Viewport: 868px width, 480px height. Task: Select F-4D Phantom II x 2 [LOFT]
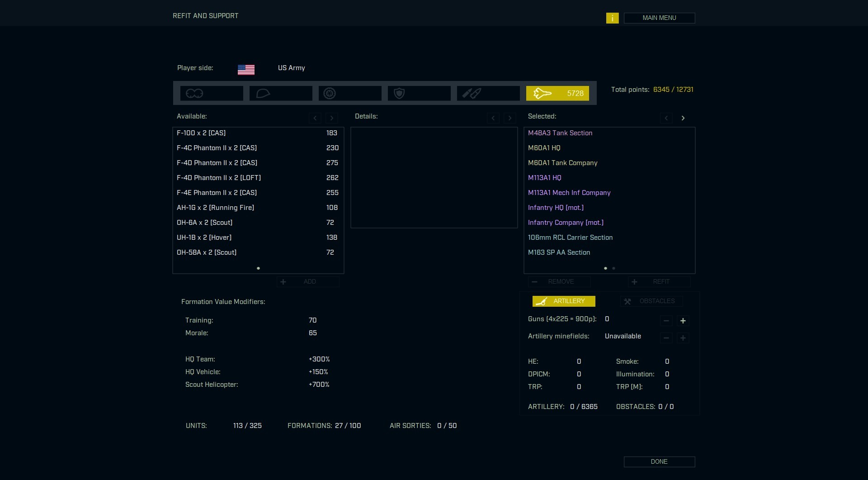click(x=219, y=178)
